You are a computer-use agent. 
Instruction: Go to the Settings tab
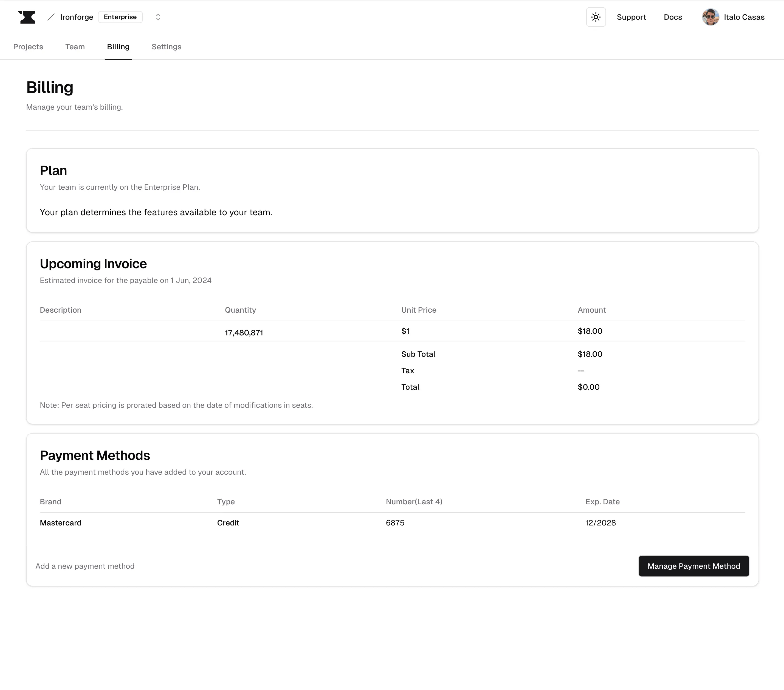coord(166,47)
